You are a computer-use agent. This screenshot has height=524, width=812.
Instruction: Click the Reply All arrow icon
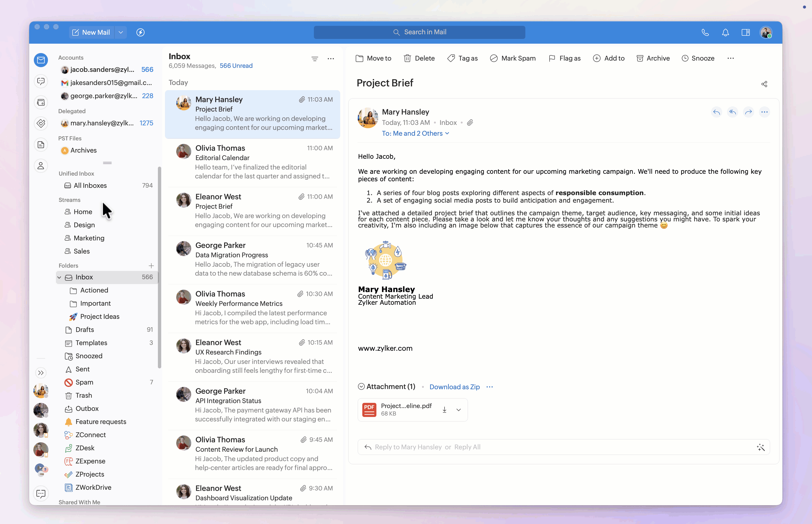[732, 112]
